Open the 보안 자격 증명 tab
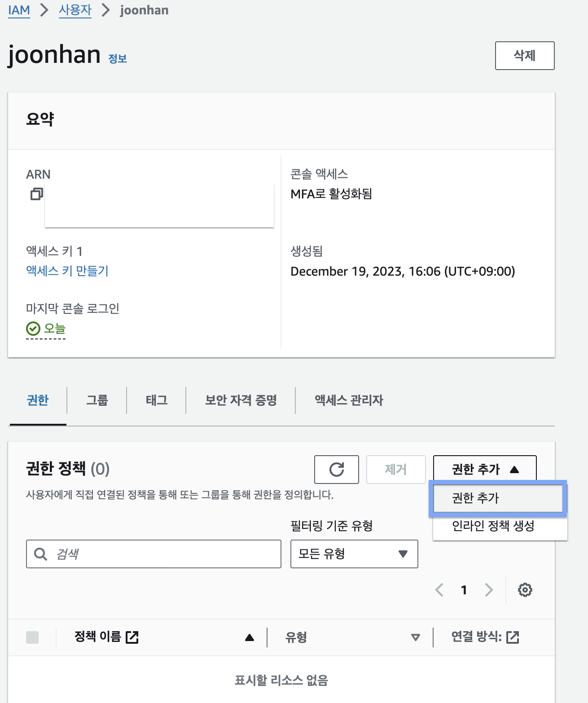Image resolution: width=588 pixels, height=703 pixels. point(241,400)
